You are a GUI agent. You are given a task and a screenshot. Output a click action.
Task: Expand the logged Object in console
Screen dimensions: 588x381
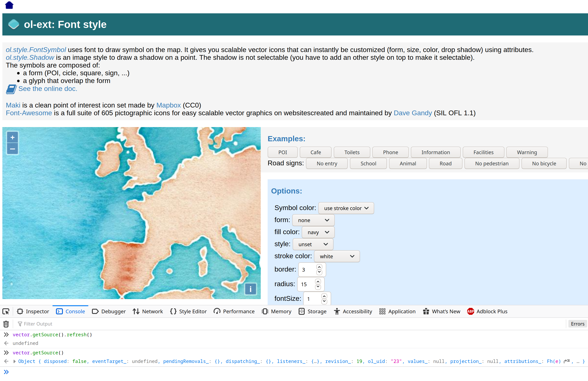tap(15, 361)
